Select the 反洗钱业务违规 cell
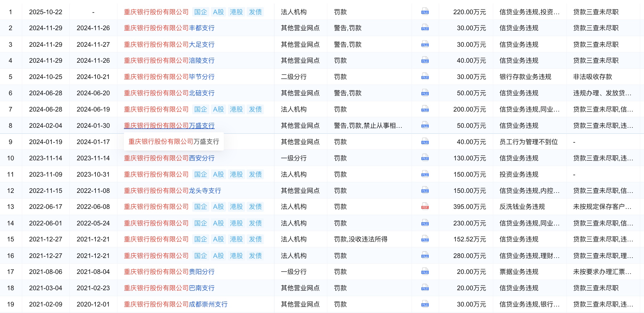 pyautogui.click(x=522, y=207)
